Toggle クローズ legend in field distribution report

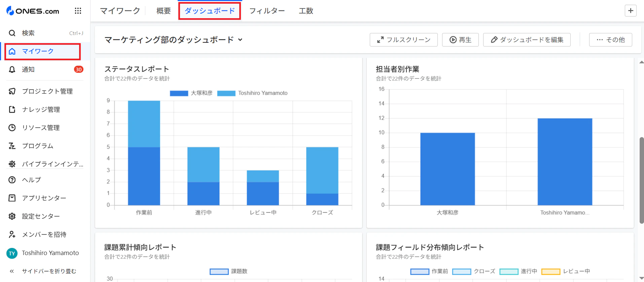[473, 272]
